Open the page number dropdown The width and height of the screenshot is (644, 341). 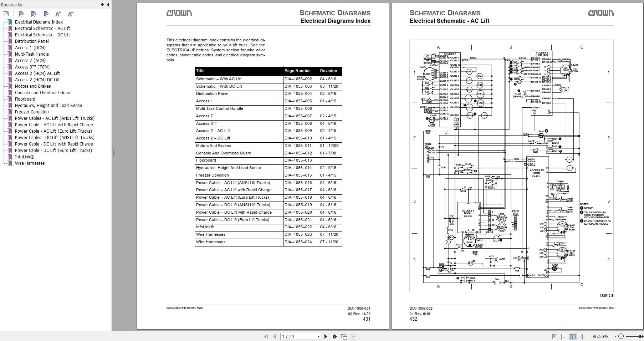coord(318,336)
